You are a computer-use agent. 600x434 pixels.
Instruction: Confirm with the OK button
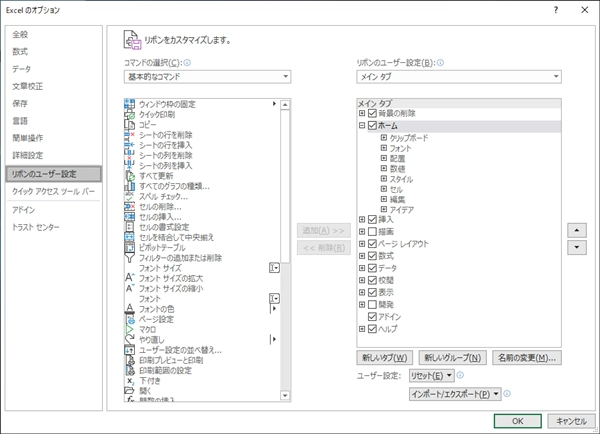tap(517, 421)
